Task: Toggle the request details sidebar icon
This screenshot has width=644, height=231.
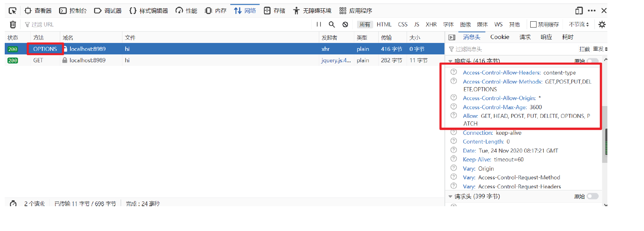Action: [x=452, y=37]
